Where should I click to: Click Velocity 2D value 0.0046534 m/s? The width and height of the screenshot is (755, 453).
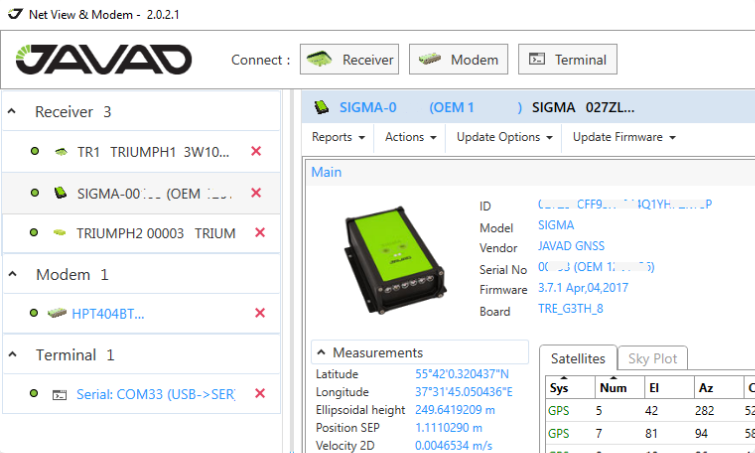coord(454,445)
